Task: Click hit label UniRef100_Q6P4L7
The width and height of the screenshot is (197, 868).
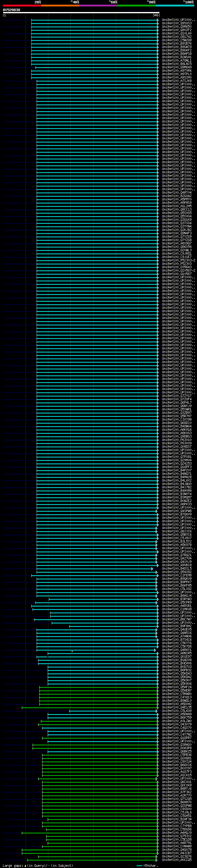Action: click(177, 403)
